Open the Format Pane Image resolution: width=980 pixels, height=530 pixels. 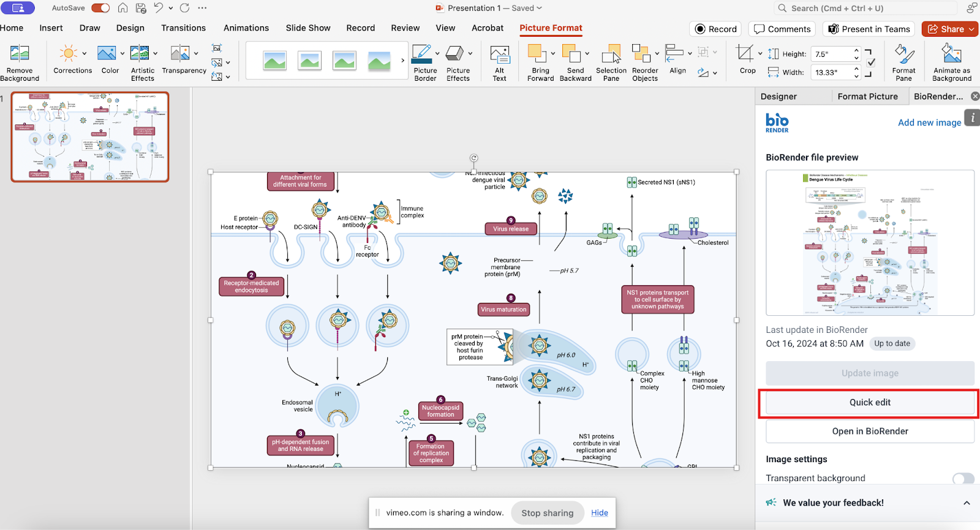point(903,54)
